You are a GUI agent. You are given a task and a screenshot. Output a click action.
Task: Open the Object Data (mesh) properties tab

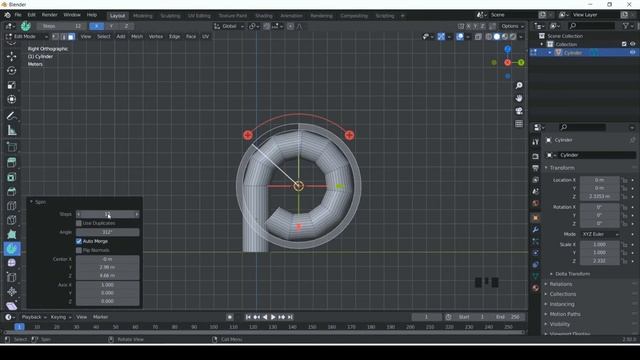click(x=536, y=276)
